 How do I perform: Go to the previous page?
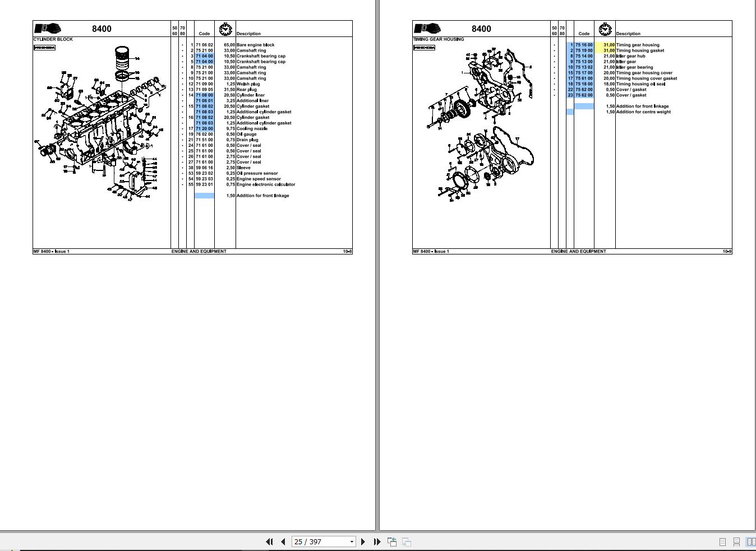[283, 541]
